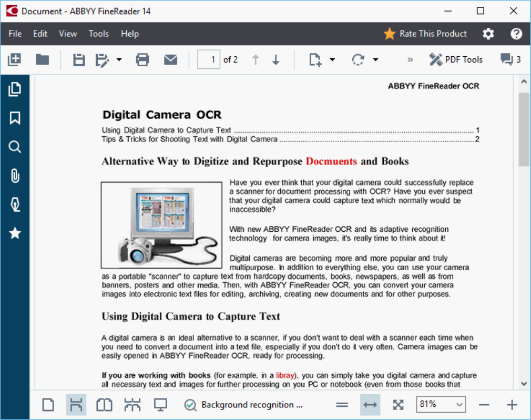Toggle one-page scrolling view mode
This screenshot has height=420, width=531.
click(76, 405)
